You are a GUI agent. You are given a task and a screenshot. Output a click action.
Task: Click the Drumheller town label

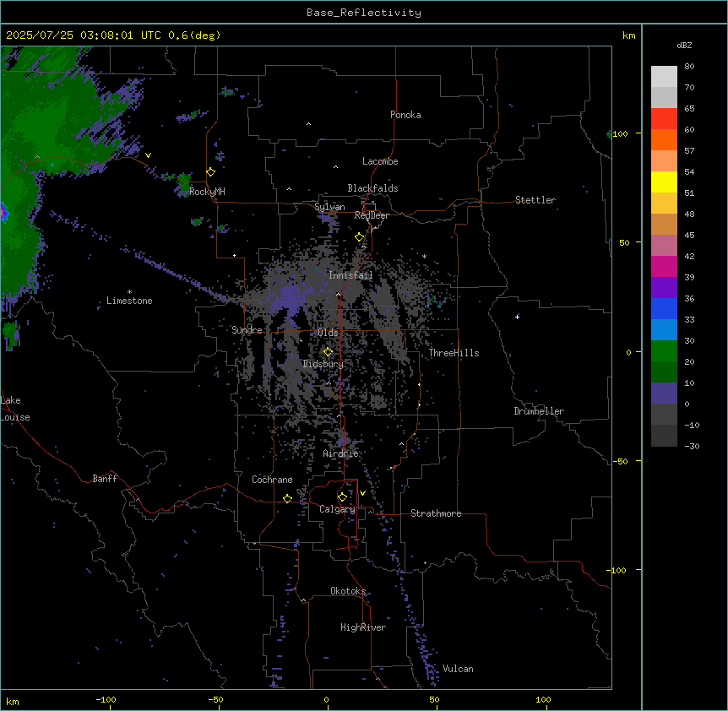click(539, 411)
